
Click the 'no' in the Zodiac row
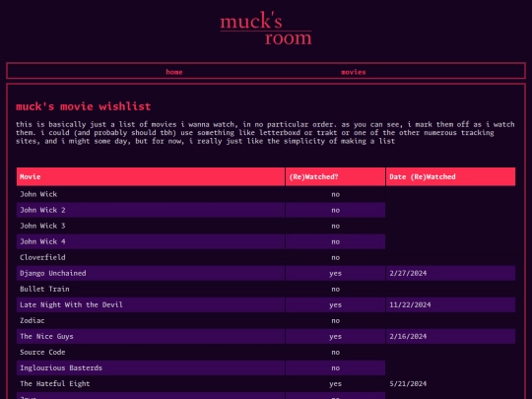point(336,321)
